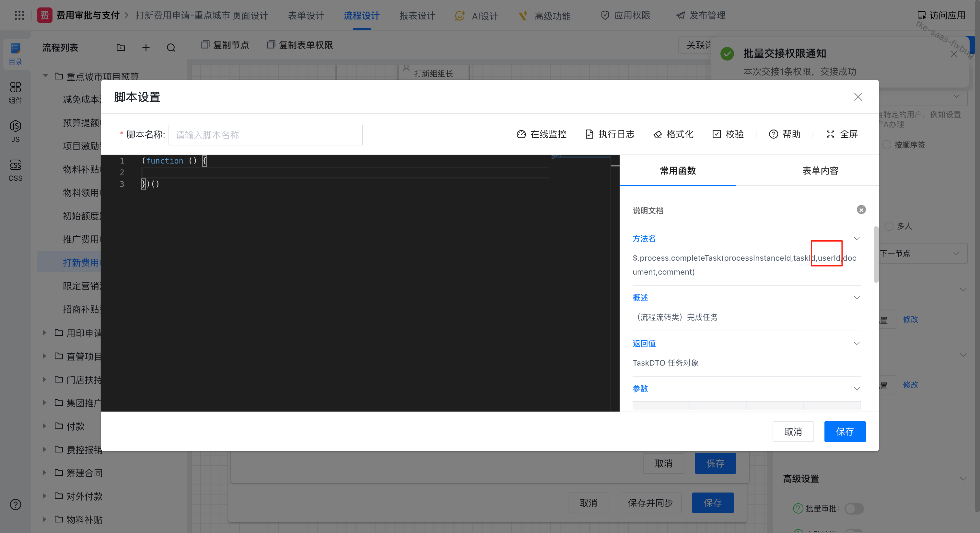The image size is (980, 533).
Task: Switch to 表单内容 tab
Action: coord(820,171)
